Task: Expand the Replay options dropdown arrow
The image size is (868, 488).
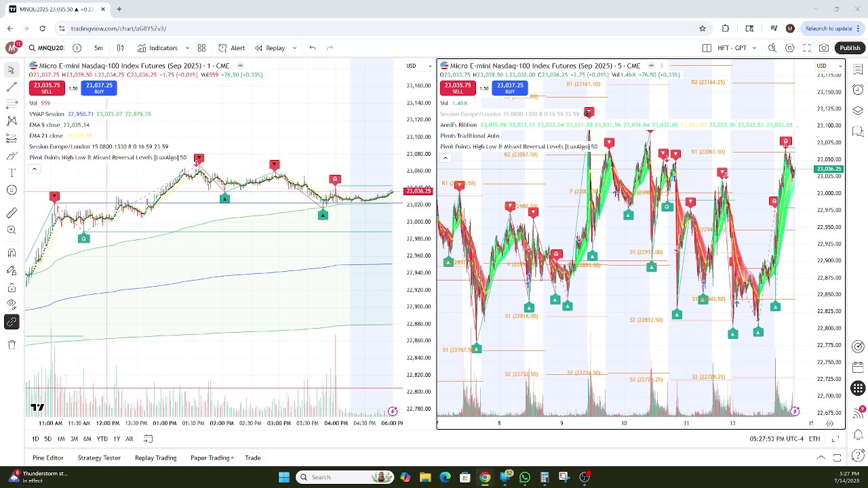Action: coord(294,48)
